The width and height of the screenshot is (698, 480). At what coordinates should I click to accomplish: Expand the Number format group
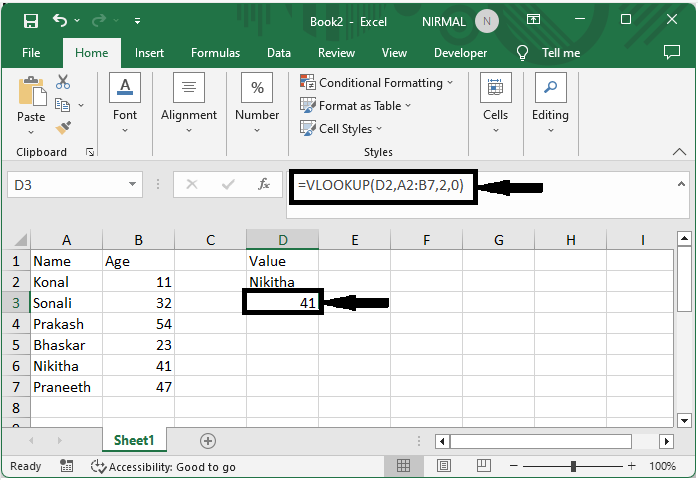[257, 103]
